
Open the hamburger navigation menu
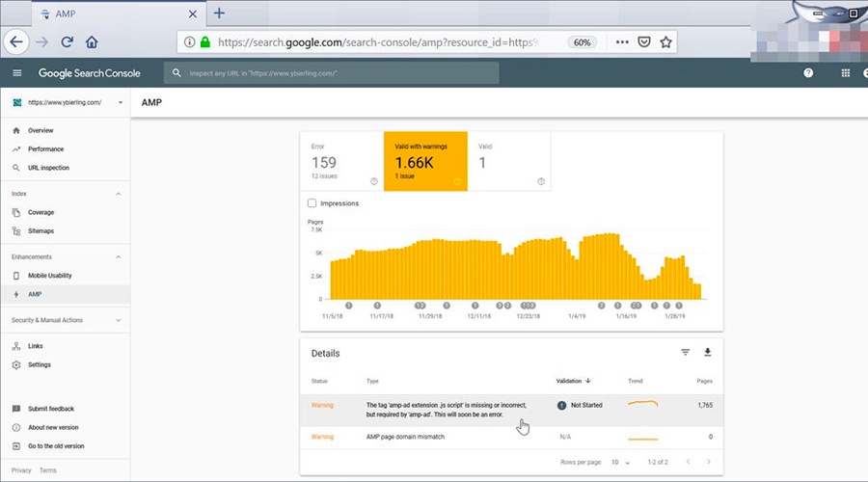coord(16,73)
